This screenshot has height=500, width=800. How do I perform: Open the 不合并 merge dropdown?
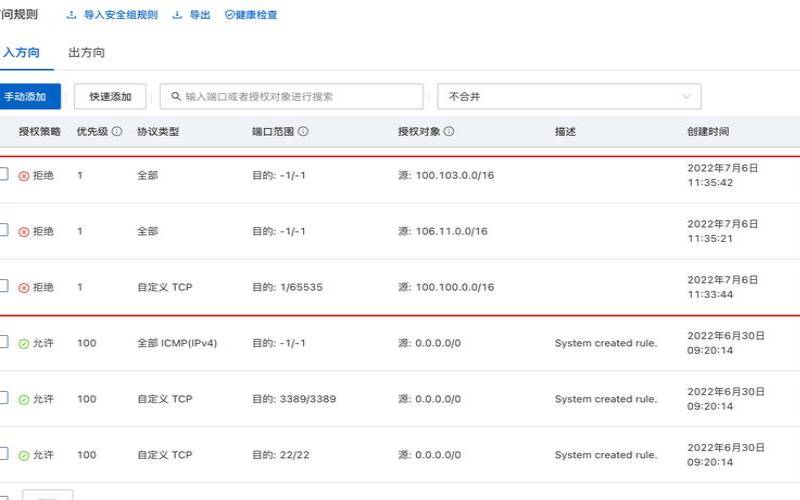(569, 96)
